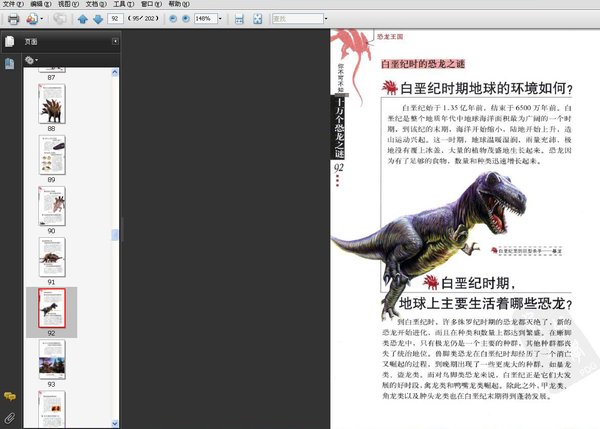
Task: Go to previous page with up arrow
Action: coord(82,19)
